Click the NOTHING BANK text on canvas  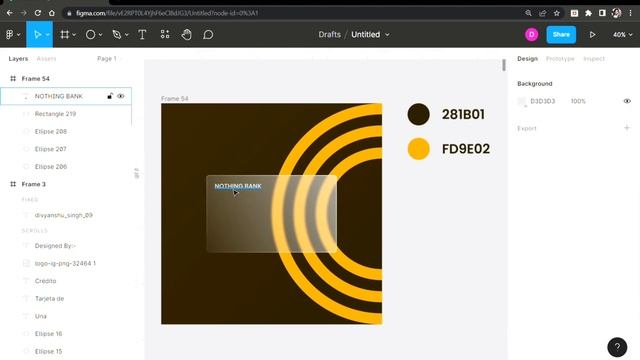238,186
